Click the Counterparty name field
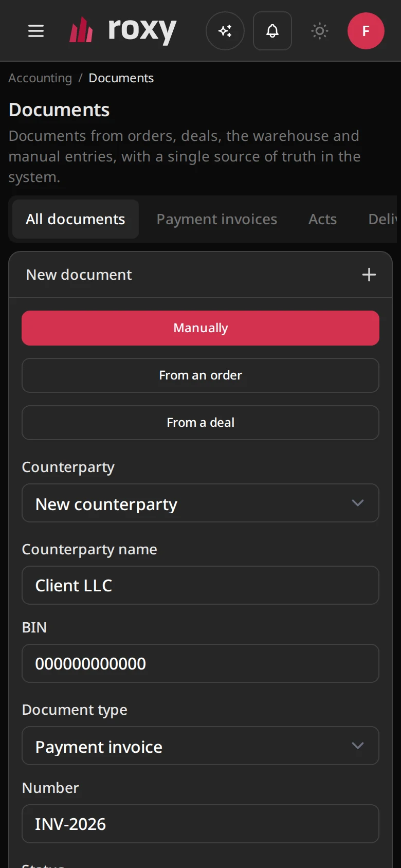The width and height of the screenshot is (401, 868). pos(200,586)
